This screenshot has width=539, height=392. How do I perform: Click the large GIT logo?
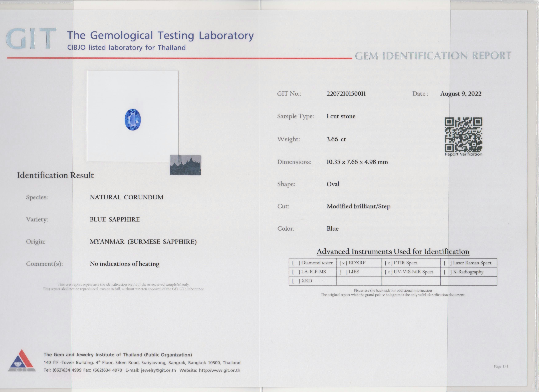tap(31, 39)
